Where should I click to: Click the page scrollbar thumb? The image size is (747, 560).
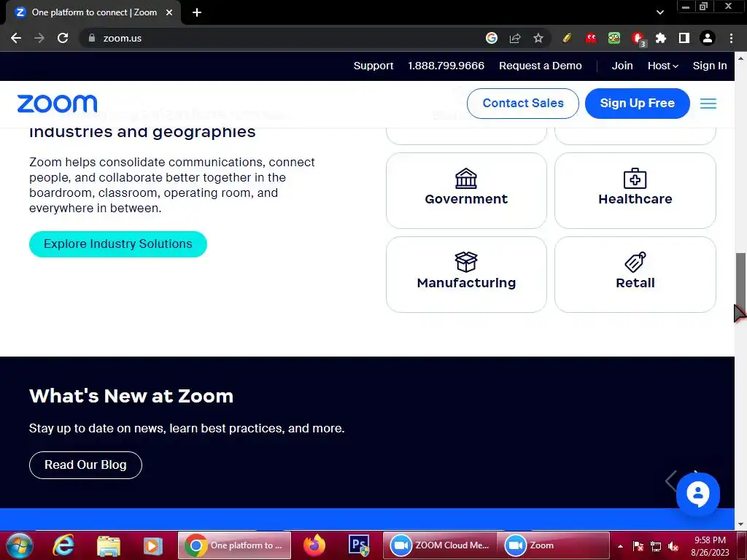coord(740,284)
